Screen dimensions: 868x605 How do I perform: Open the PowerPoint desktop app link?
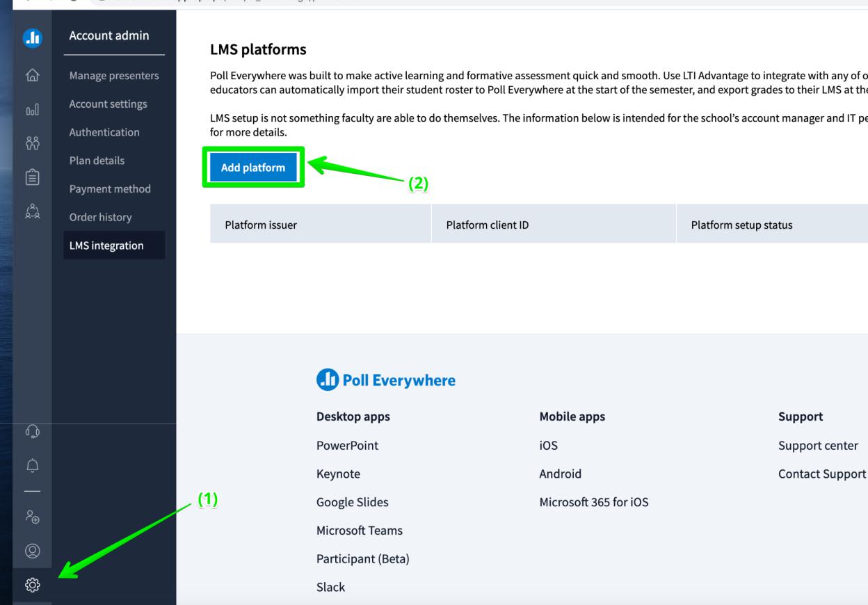pyautogui.click(x=348, y=446)
